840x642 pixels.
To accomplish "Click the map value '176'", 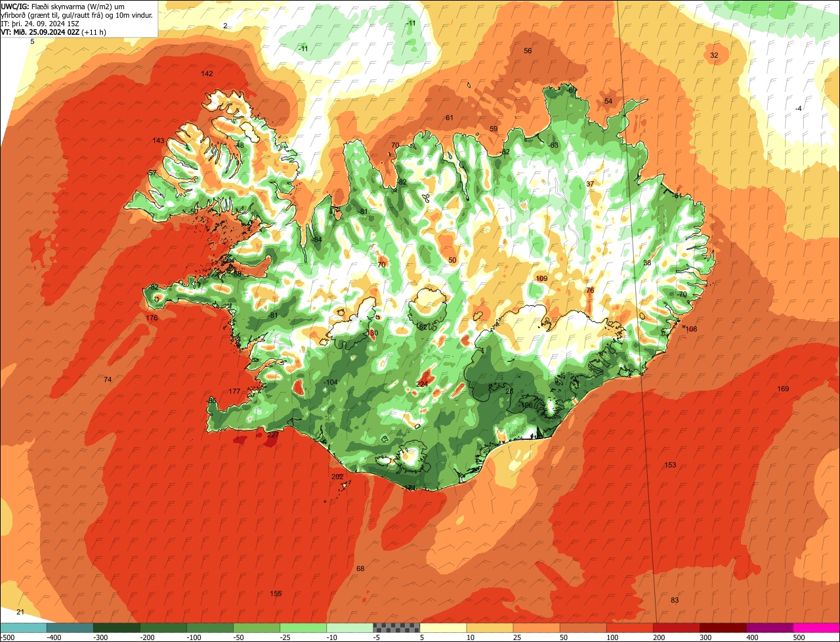I will (x=152, y=318).
